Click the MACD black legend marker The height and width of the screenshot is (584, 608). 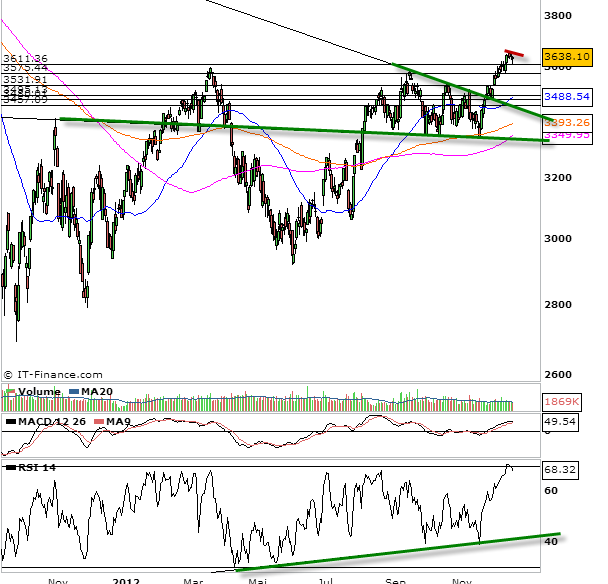pyautogui.click(x=11, y=423)
